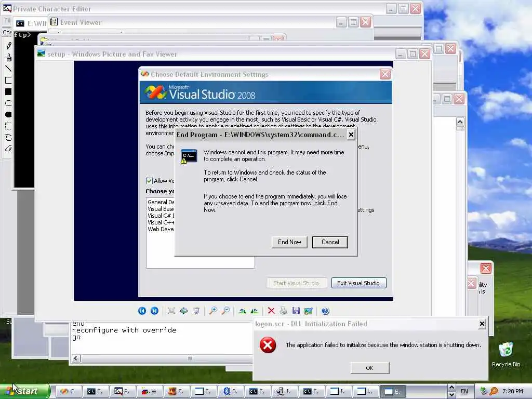
Task: Select Brush tool in Private Character Editor
Action: pyautogui.click(x=8, y=57)
